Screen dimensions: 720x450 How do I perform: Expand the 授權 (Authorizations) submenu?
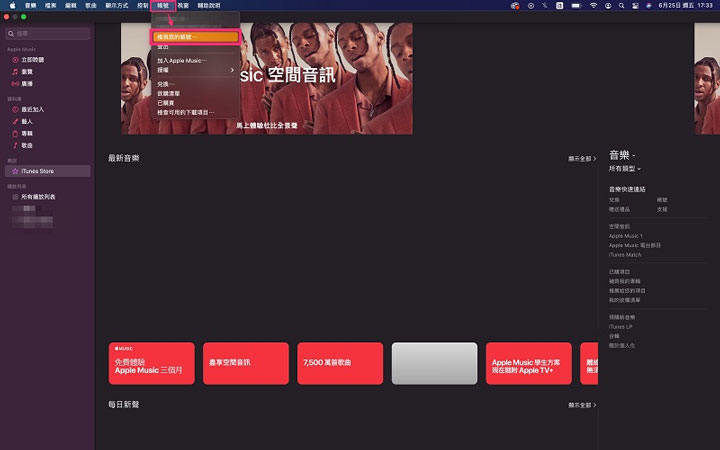pyautogui.click(x=196, y=70)
